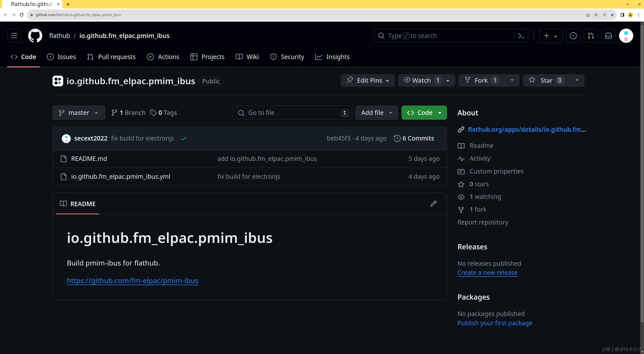
Task: Open the Issues inbox icon in header
Action: [x=573, y=36]
